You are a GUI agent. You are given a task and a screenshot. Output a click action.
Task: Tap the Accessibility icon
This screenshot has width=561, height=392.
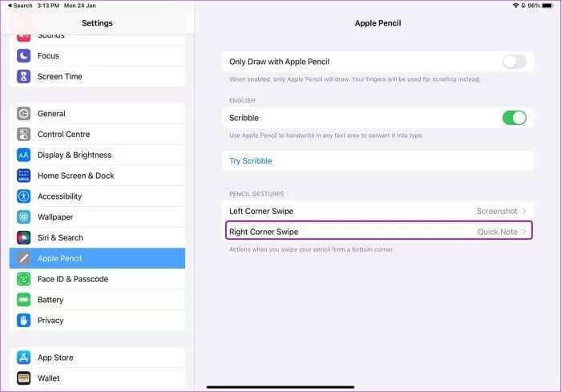(x=23, y=196)
